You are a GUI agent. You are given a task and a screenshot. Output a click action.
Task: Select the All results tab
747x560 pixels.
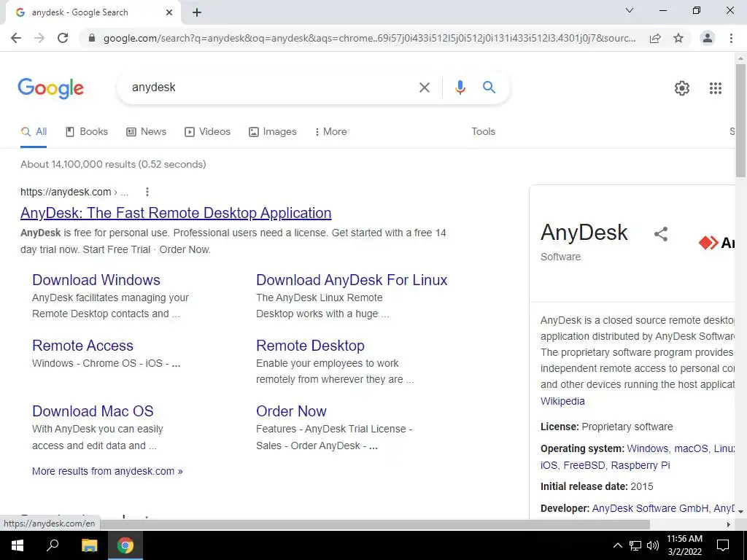(x=34, y=132)
